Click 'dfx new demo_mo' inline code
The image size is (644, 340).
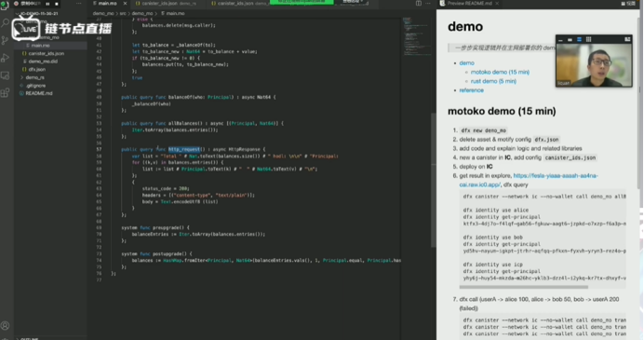click(483, 130)
